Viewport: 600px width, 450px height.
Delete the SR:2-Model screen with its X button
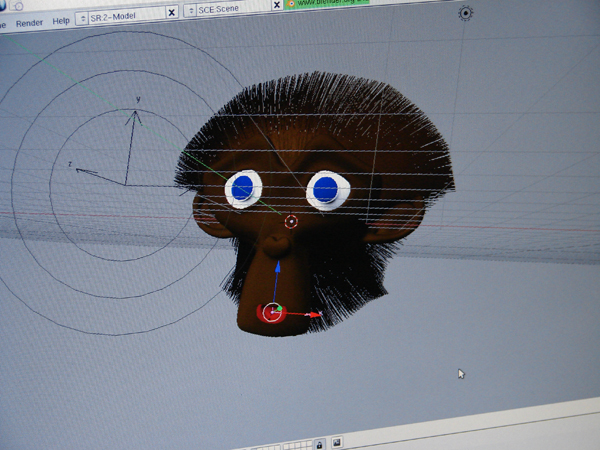tap(172, 13)
